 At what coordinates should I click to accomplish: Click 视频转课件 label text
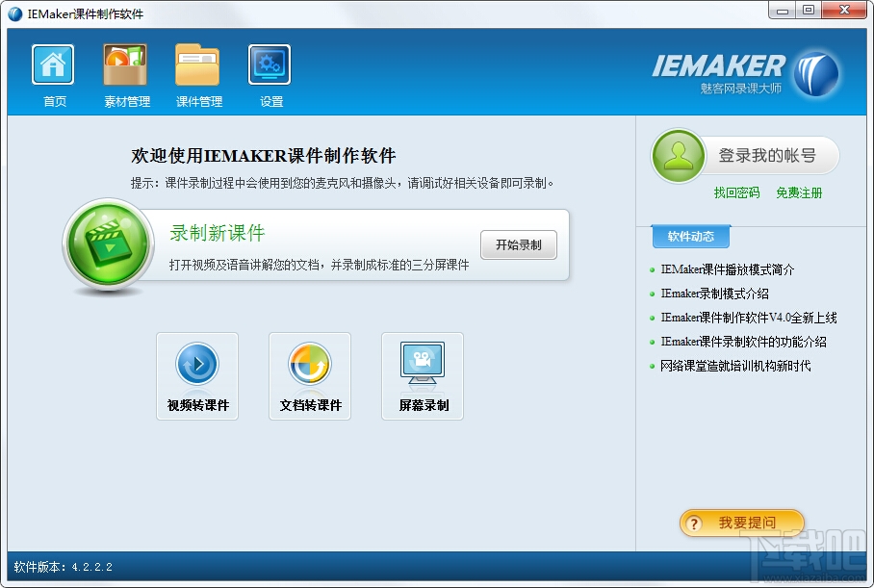tap(198, 405)
